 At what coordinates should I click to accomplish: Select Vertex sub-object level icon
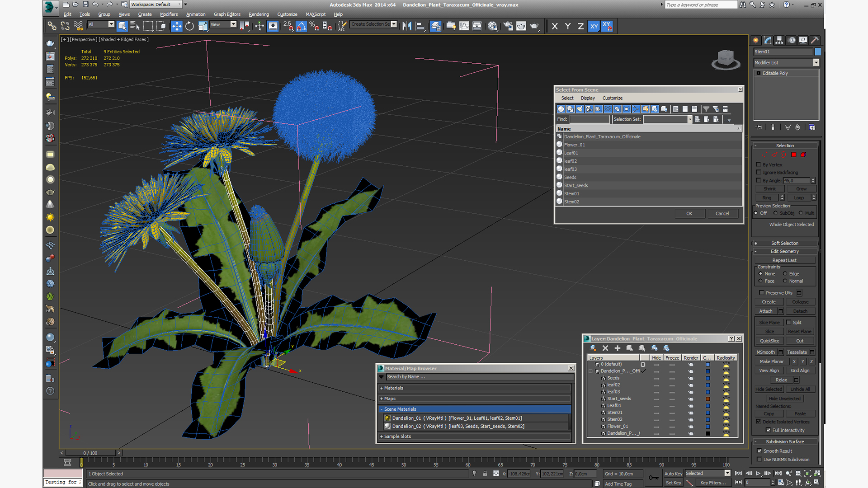click(764, 155)
